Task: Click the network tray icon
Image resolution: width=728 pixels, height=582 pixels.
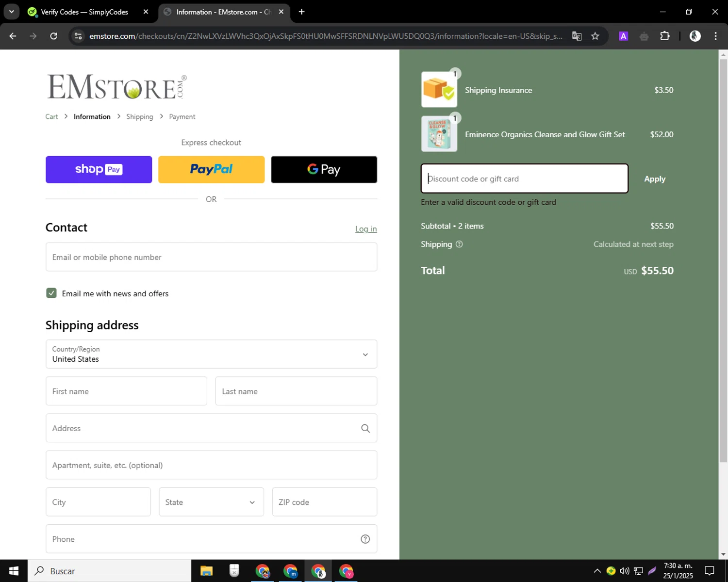Action: [638, 571]
